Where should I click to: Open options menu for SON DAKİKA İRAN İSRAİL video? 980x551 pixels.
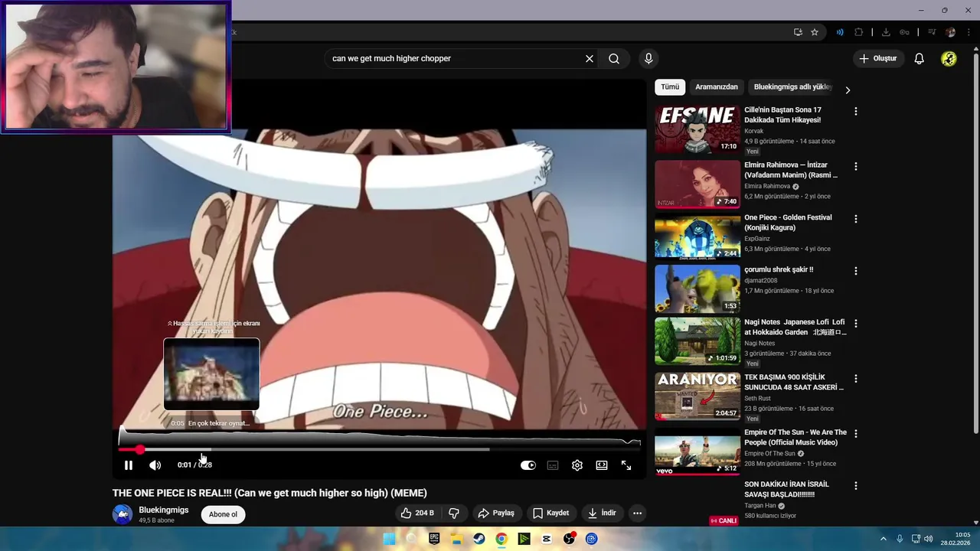(855, 485)
